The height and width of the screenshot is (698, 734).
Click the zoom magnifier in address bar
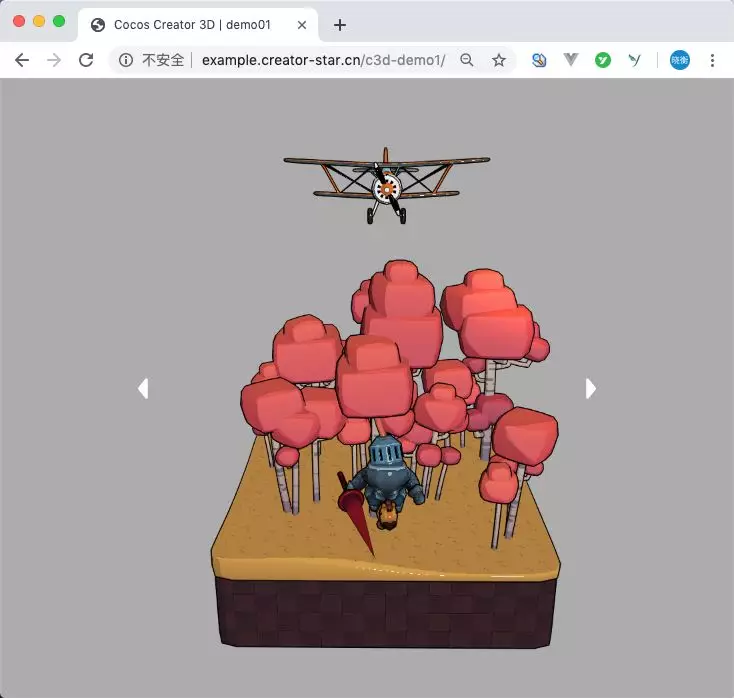click(x=467, y=60)
